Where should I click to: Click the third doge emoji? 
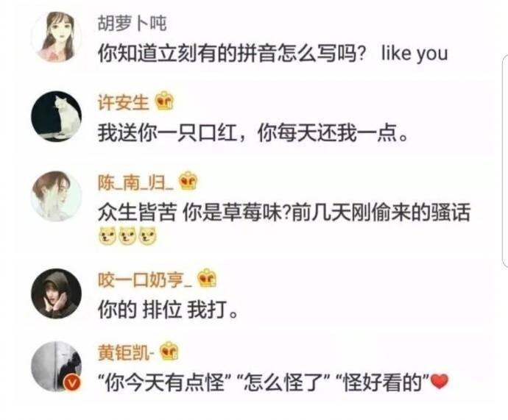pyautogui.click(x=147, y=235)
